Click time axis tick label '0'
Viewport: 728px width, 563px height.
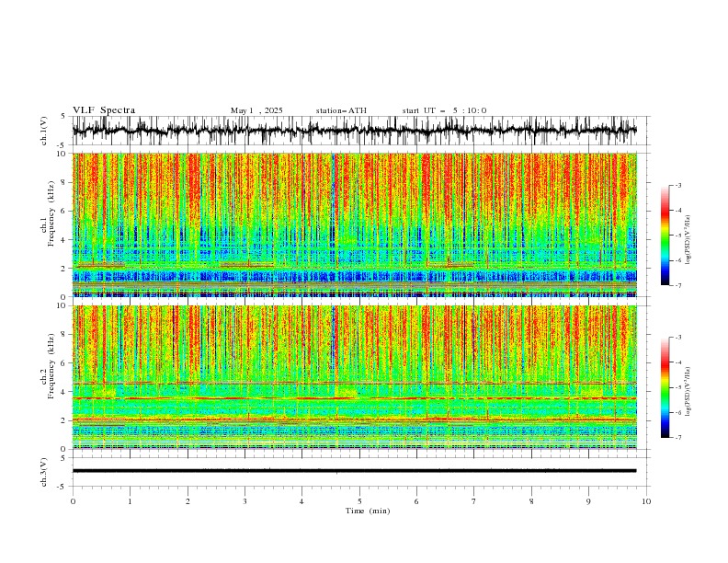coord(73,501)
